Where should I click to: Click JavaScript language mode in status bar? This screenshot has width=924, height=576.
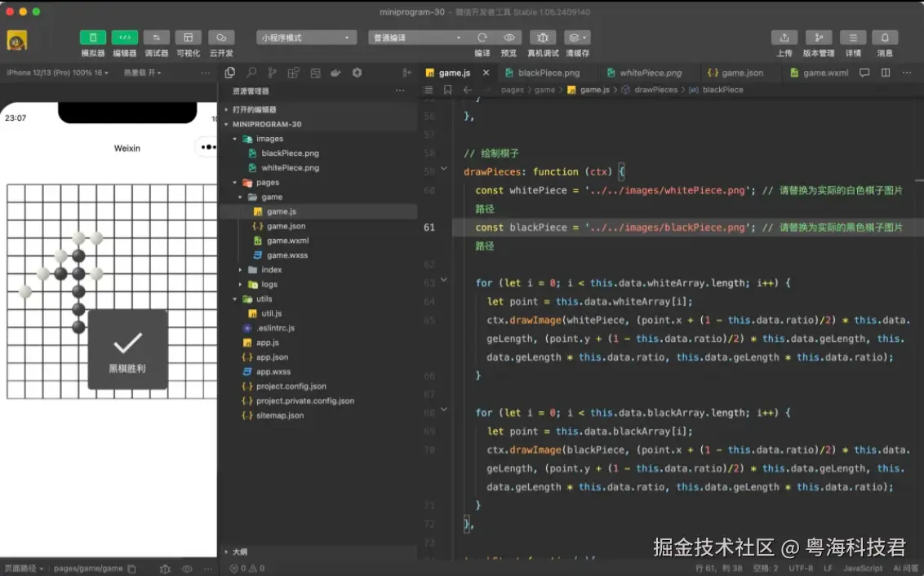[x=863, y=569]
